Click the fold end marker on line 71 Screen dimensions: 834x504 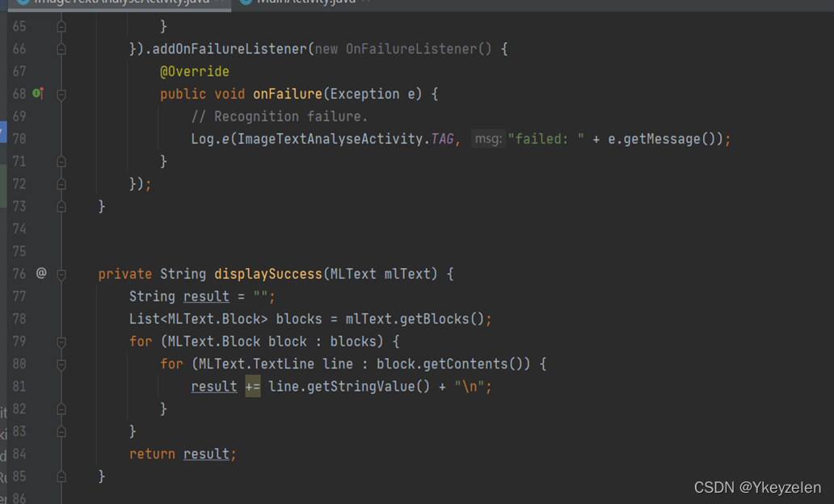[x=61, y=162]
